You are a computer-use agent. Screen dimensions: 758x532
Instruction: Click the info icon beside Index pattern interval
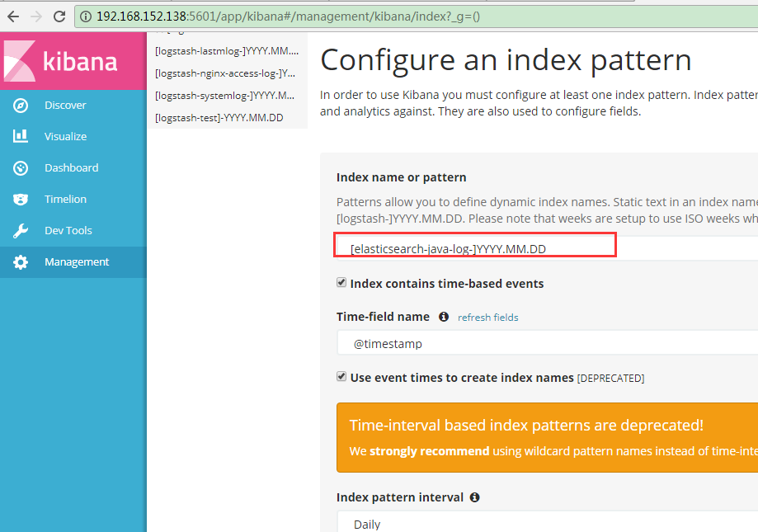coord(475,497)
